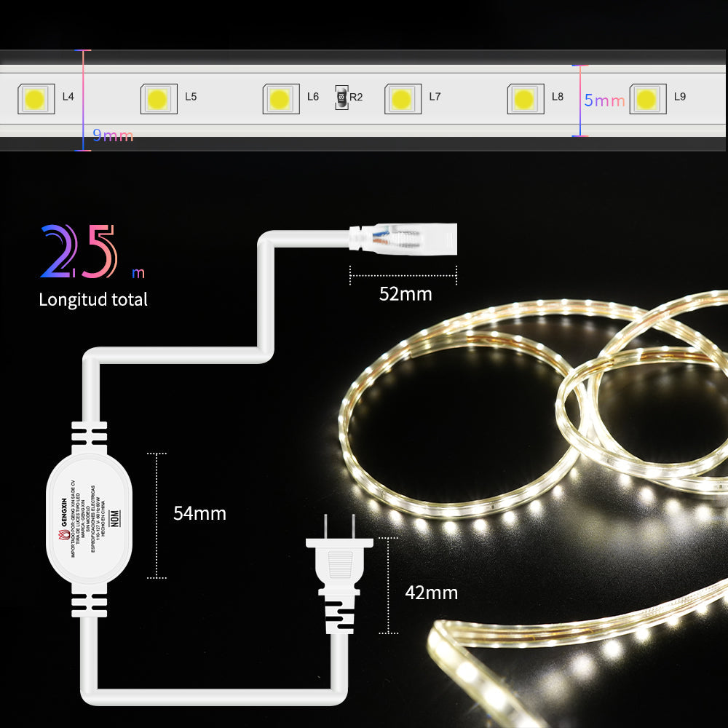Click the 42mm dimension label

tap(431, 593)
